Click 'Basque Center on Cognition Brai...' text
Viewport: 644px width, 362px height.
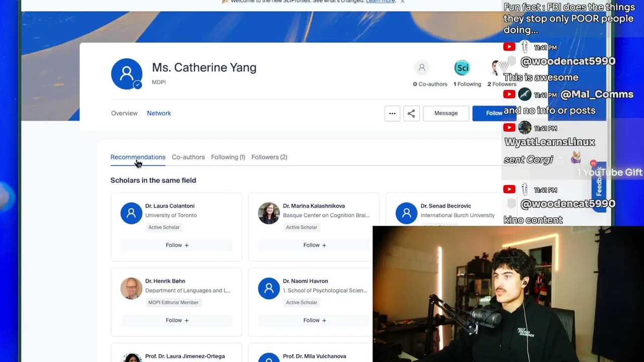point(326,215)
